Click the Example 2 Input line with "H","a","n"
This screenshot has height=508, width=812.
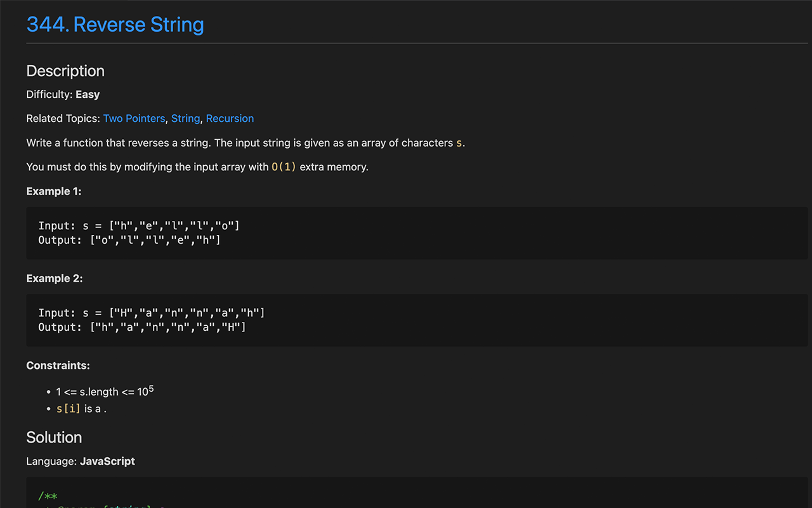pos(152,313)
